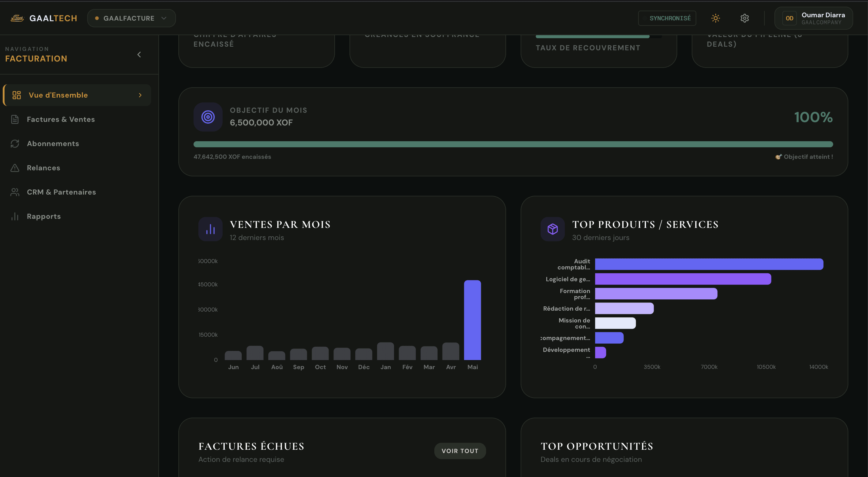
Task: Click the Rapports bar chart icon
Action: (x=15, y=216)
